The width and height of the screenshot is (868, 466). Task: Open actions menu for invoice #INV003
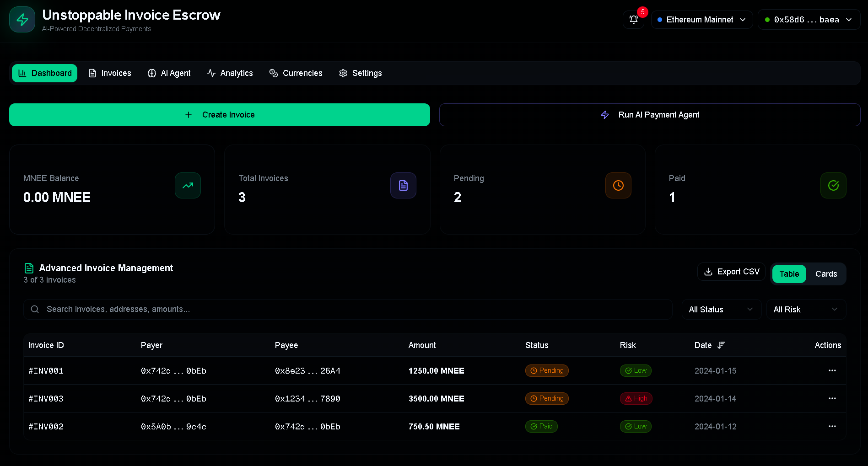click(832, 398)
